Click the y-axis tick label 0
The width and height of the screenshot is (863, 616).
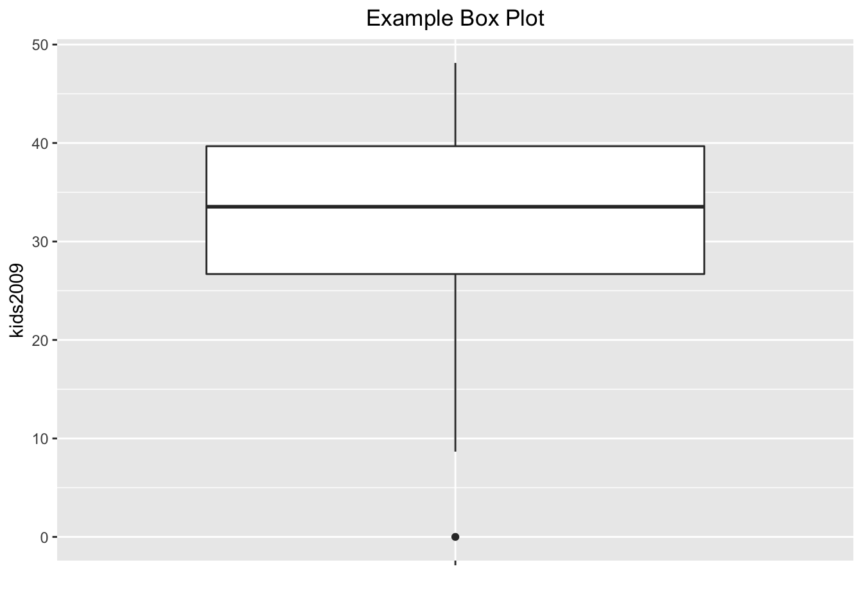click(x=44, y=537)
